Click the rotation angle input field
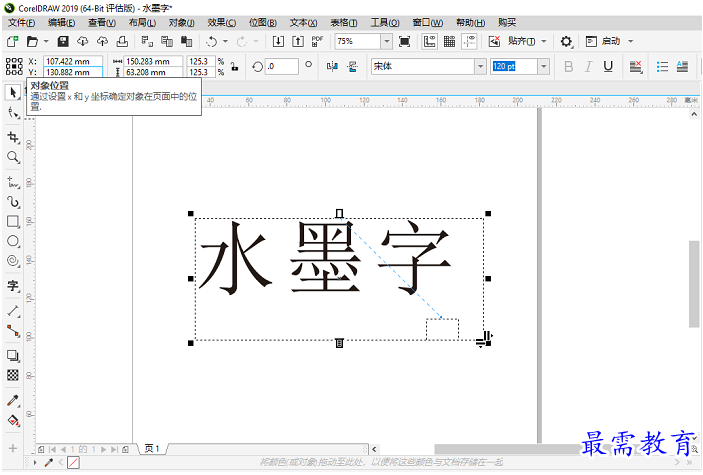The height and width of the screenshot is (475, 703). point(282,66)
